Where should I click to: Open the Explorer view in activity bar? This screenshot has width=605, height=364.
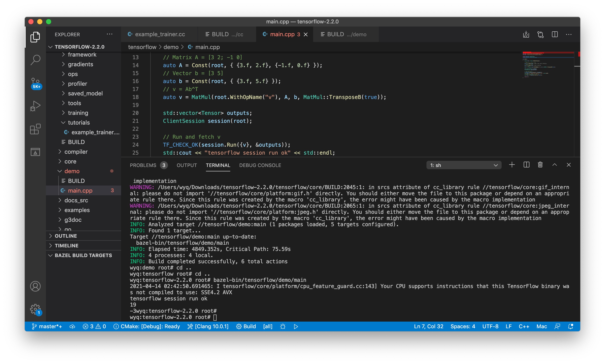(35, 37)
